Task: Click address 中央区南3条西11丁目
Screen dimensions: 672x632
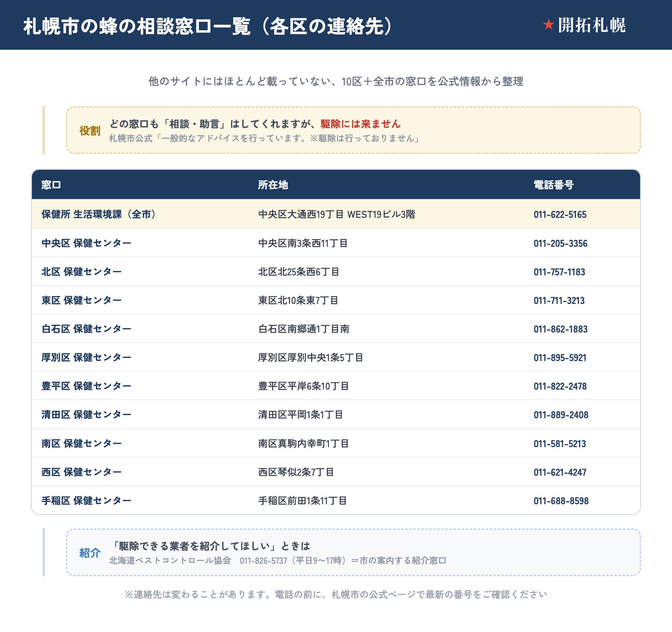Action: (x=302, y=243)
